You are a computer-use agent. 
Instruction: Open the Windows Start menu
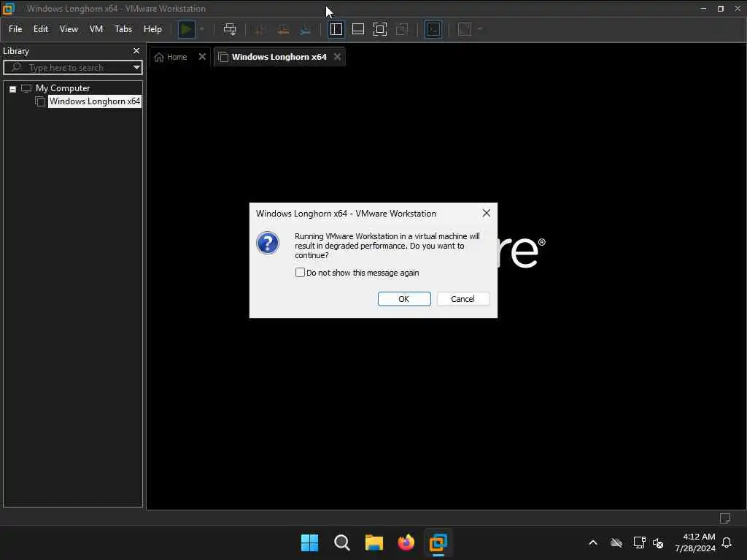pos(309,542)
